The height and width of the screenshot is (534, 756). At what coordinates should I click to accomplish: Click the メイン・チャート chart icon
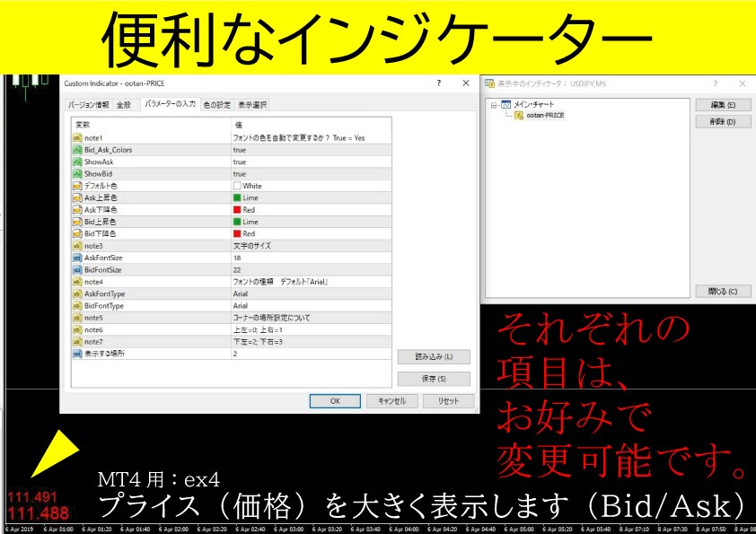[x=505, y=104]
